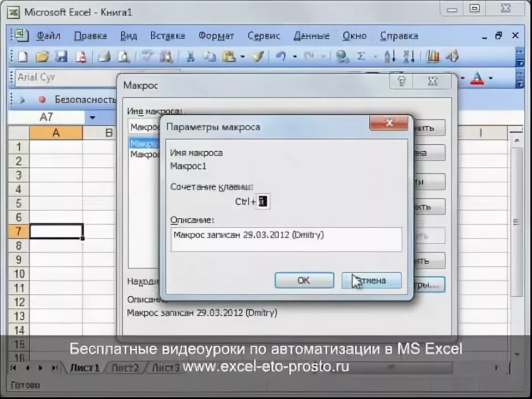Expand the Name Box dropdown next to A7
This screenshot has height=399, width=532.
pyautogui.click(x=92, y=117)
